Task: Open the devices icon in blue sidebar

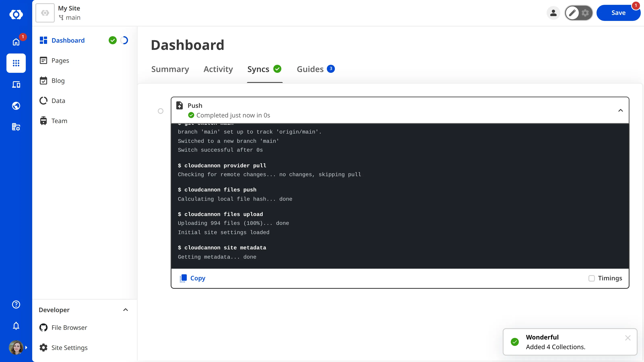Action: (x=16, y=84)
